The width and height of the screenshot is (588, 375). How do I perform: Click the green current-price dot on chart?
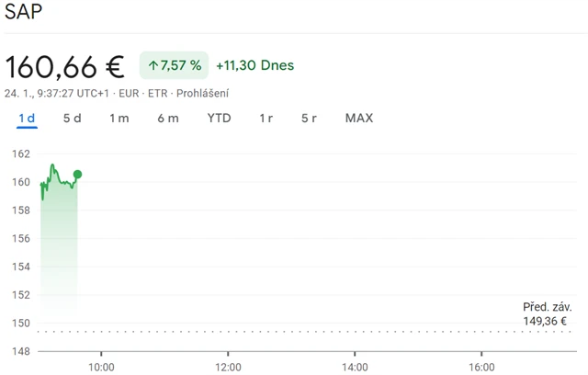coord(77,175)
